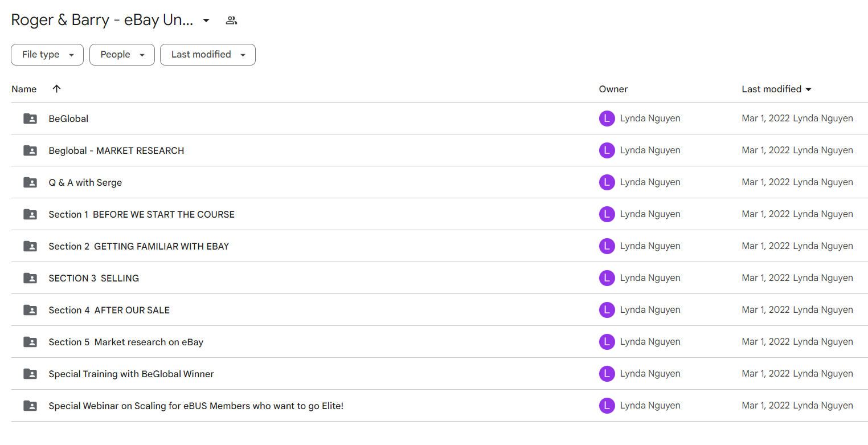This screenshot has width=868, height=445.
Task: Click owner avatar in SECTION 3 SELLING row
Action: point(607,278)
